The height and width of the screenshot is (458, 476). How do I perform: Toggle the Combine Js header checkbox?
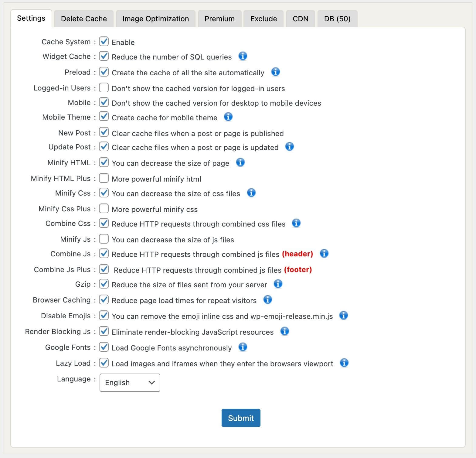pyautogui.click(x=104, y=253)
